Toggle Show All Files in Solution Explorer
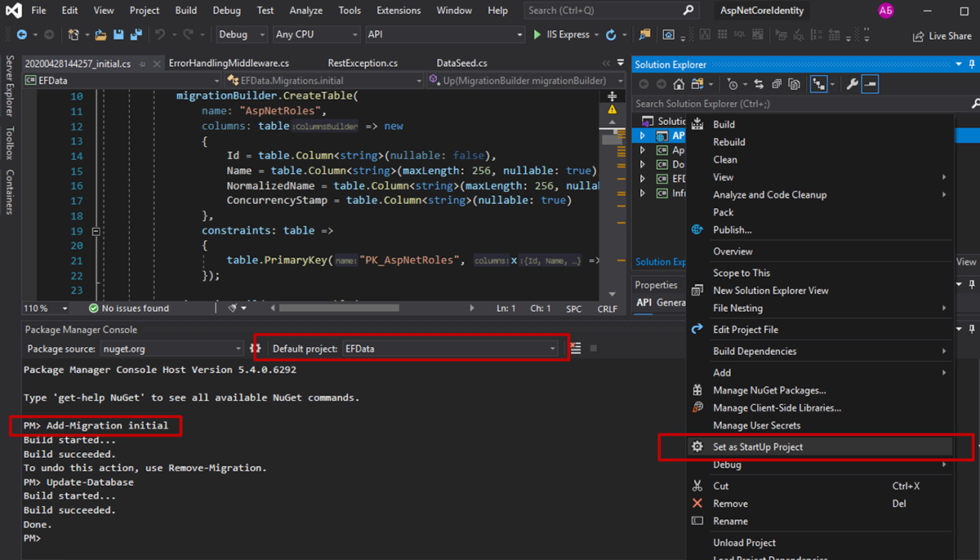 pyautogui.click(x=792, y=84)
